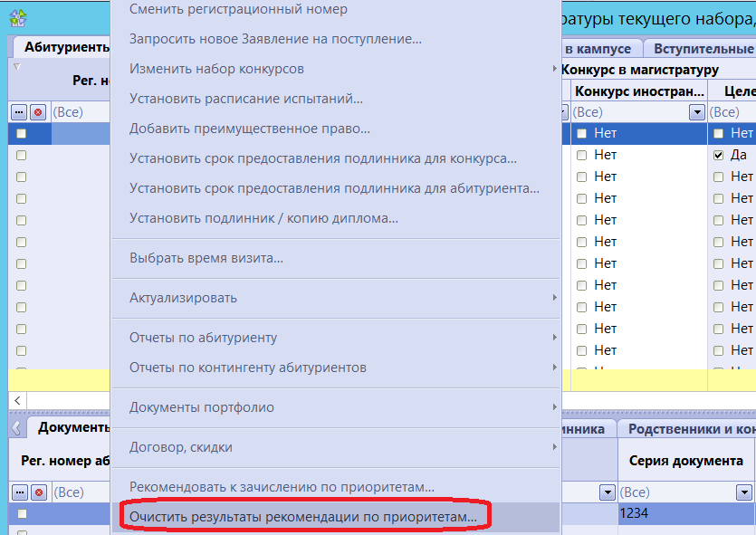
Task: Open filter editor button in applicants grid
Action: coord(19,112)
